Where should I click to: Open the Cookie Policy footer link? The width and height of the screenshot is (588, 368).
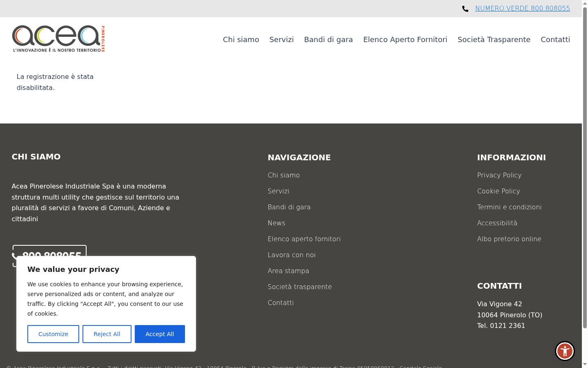[499, 191]
